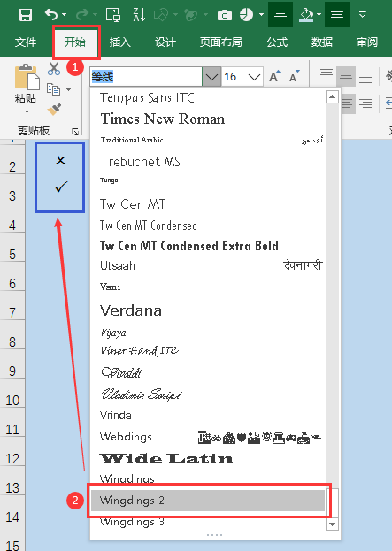Activate the Format Painter brush
392x551 pixels.
(54, 110)
